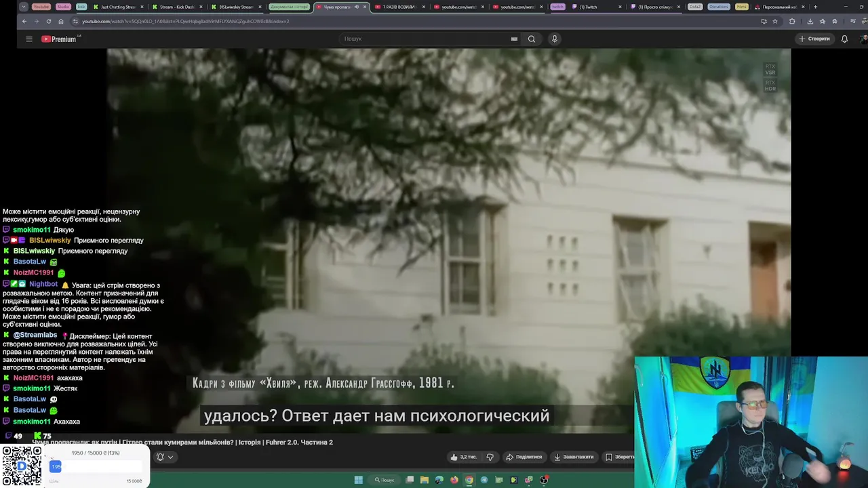Click the webcam overlay of streamer
Image resolution: width=868 pixels, height=488 pixels.
[751, 422]
